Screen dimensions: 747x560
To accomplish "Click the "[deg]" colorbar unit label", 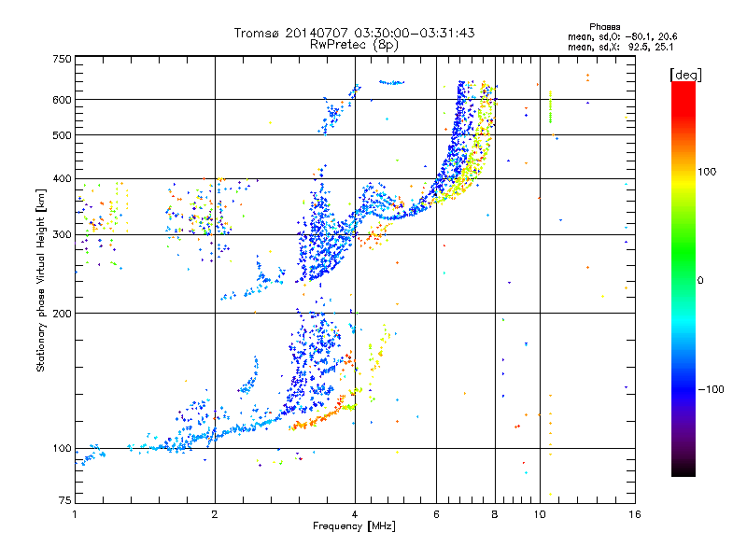I will tap(685, 76).
